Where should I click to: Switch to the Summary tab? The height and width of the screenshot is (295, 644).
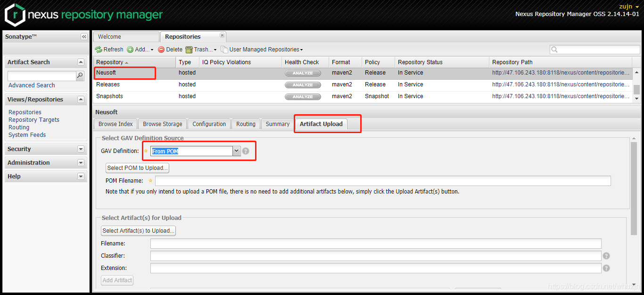(x=277, y=124)
